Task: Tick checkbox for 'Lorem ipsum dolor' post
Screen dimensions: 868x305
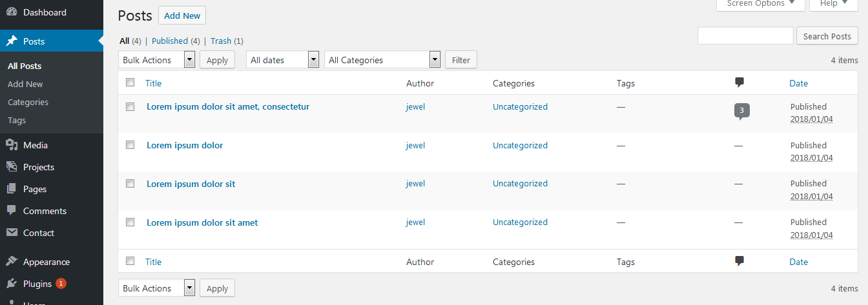Action: point(130,145)
